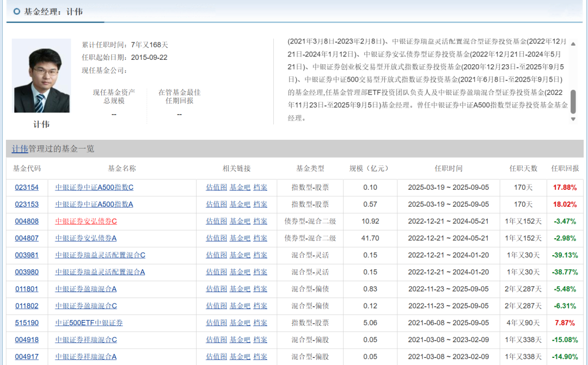Open 中银证券中证A500指数C fund page

tap(94, 187)
